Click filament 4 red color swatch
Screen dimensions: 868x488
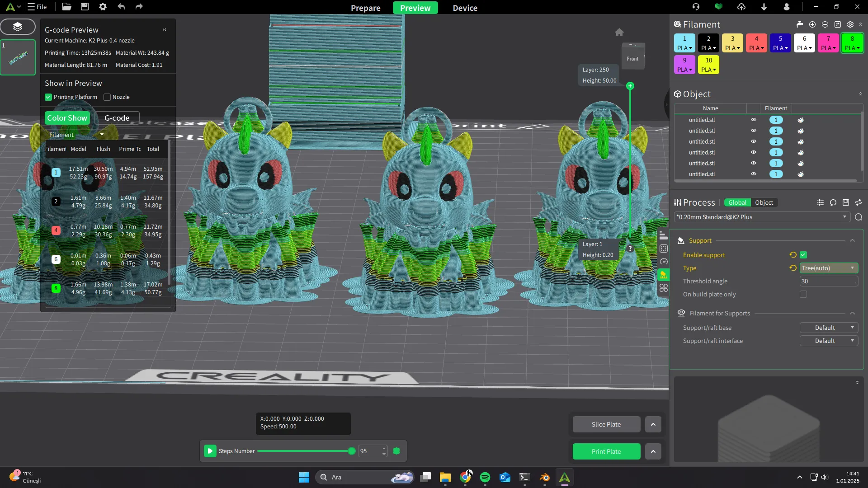click(756, 39)
